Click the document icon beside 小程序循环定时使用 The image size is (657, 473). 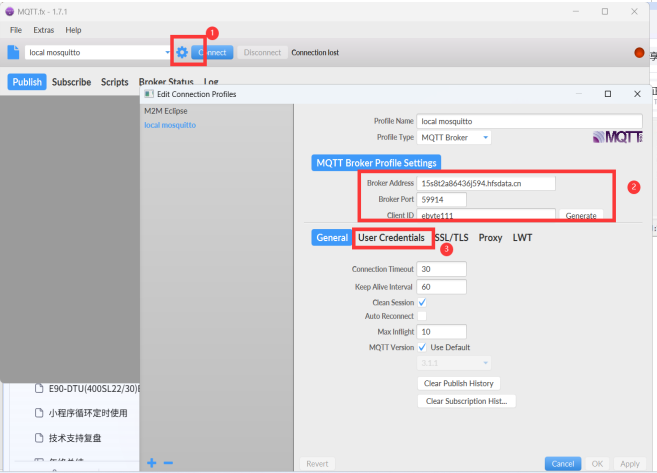(x=39, y=413)
